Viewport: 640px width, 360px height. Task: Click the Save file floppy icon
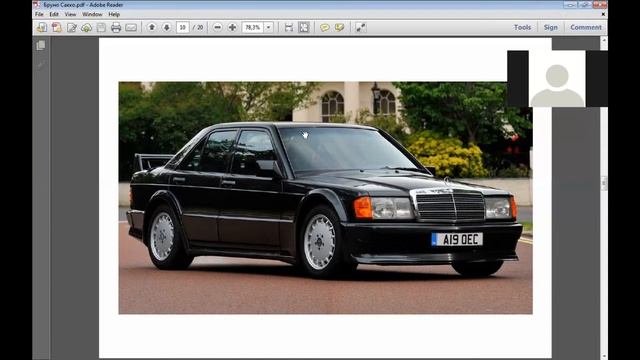101,27
